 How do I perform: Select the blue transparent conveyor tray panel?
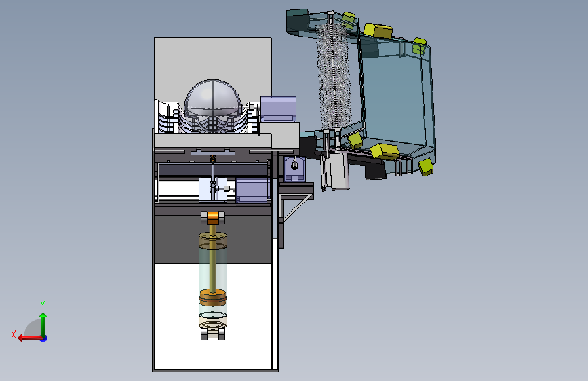394,98
